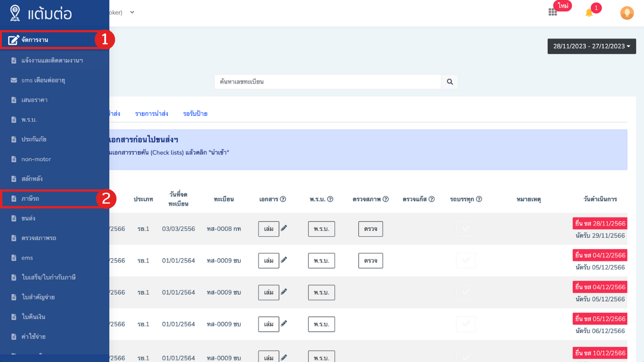Screen dimensions: 644x362
Task: Open the 28/11/2023 - 27/12/2023 date range dropdown
Action: [592, 46]
